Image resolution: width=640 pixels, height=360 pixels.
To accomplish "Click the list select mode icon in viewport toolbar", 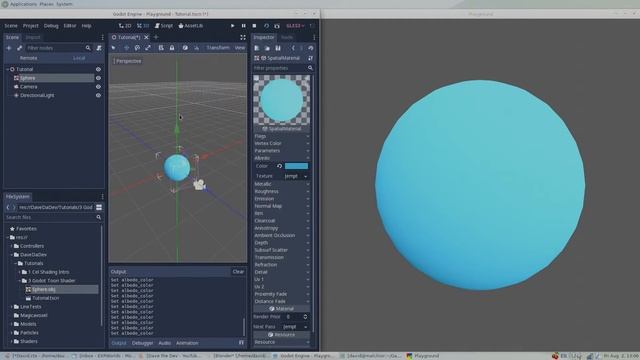I will 161,48.
